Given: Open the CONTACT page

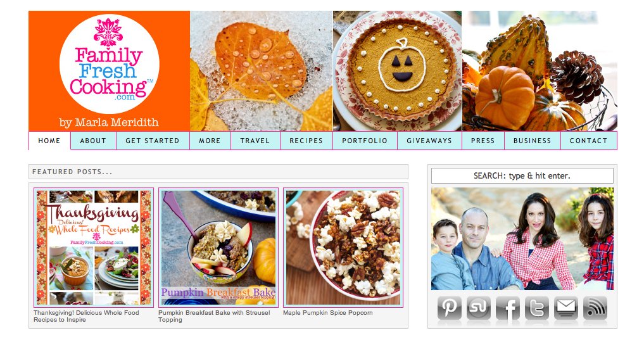Looking at the screenshot, I should point(588,141).
